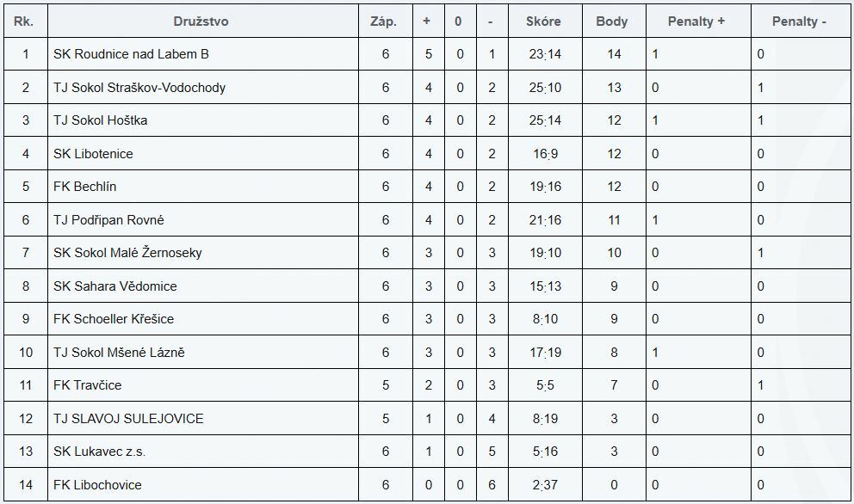Screen dimensions: 854x504
Task: Open TJ Sokol Straškov-Vodochody team
Action: (139, 88)
